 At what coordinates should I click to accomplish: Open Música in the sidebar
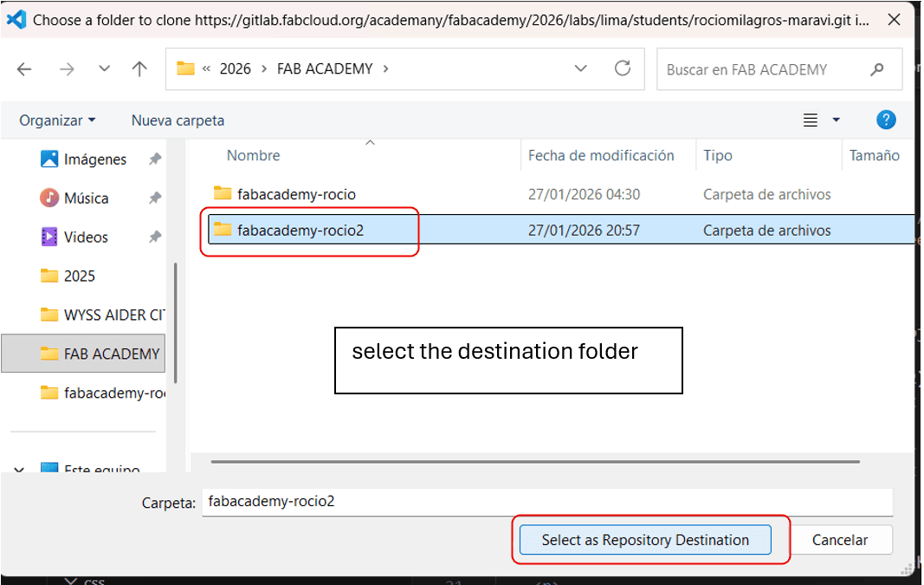pyautogui.click(x=86, y=198)
